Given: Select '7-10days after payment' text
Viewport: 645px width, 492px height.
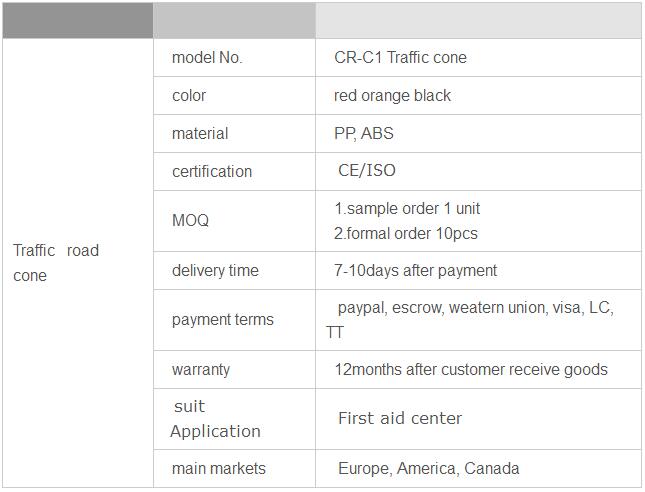Looking at the screenshot, I should 415,270.
